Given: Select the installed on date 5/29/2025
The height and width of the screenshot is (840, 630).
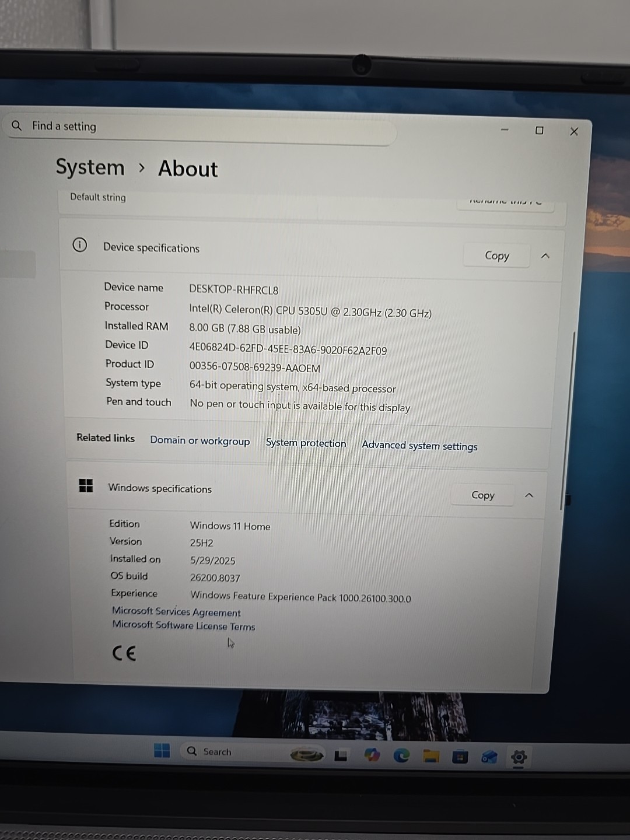Looking at the screenshot, I should 213,561.
